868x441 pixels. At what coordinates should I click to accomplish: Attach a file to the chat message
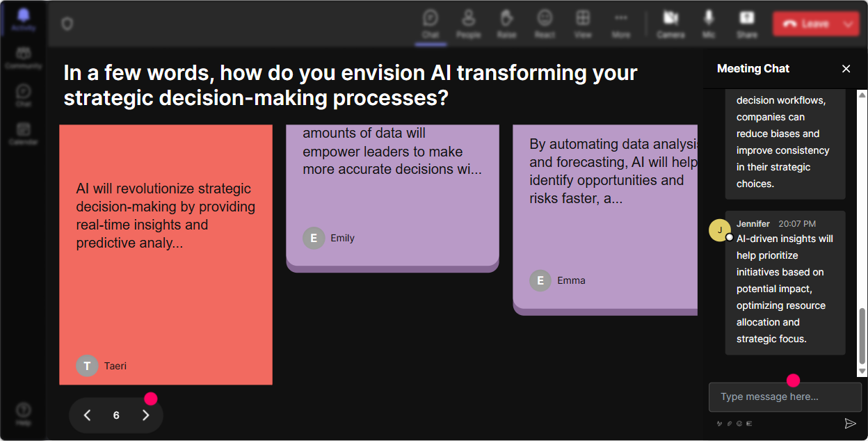(730, 423)
